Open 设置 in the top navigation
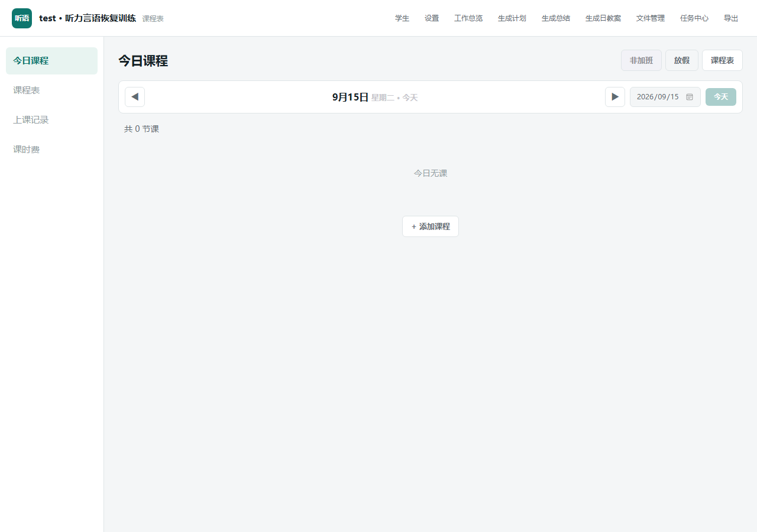Viewport: 757px width, 532px height. click(x=432, y=18)
